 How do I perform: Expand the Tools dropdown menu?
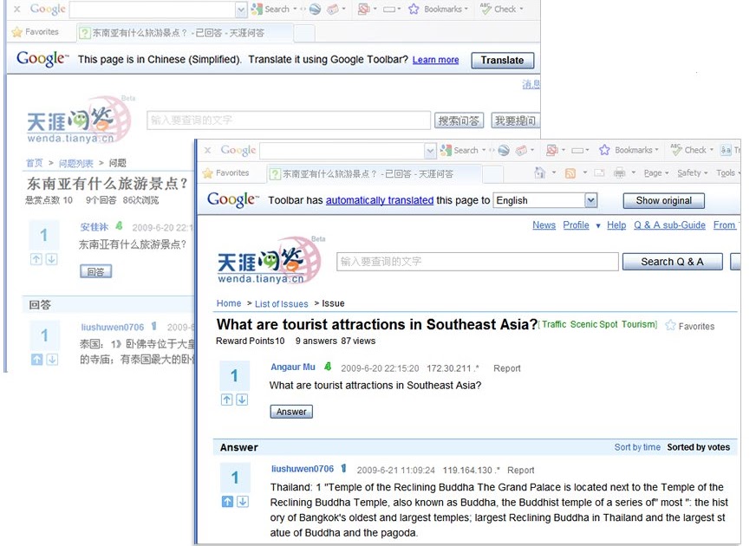[x=727, y=172]
